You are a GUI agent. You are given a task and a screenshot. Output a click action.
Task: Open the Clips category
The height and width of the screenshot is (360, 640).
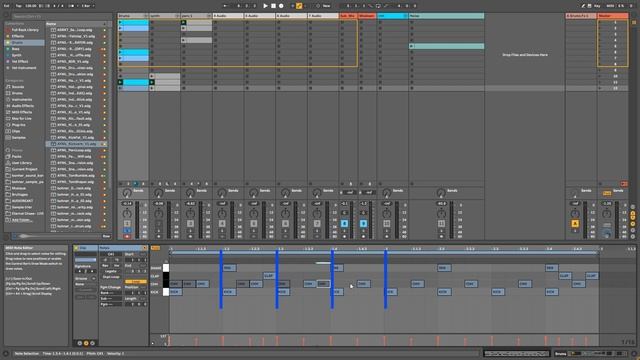coord(16,131)
